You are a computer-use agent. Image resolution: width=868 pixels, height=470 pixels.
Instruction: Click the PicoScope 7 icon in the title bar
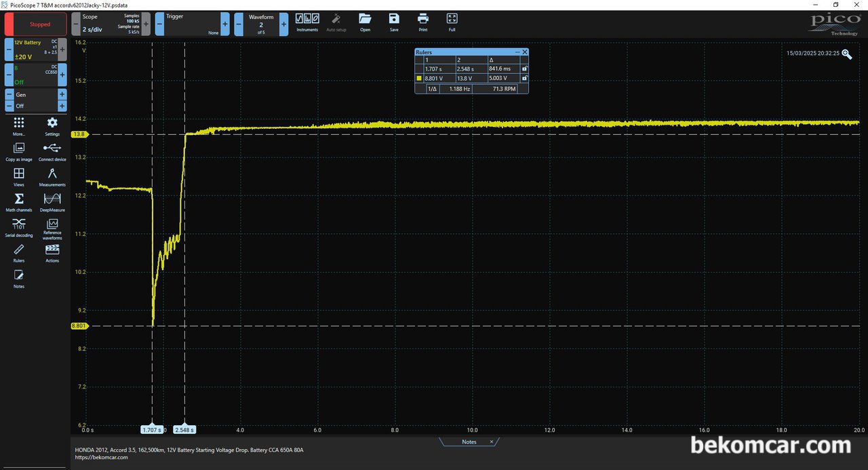pyautogui.click(x=4, y=4)
